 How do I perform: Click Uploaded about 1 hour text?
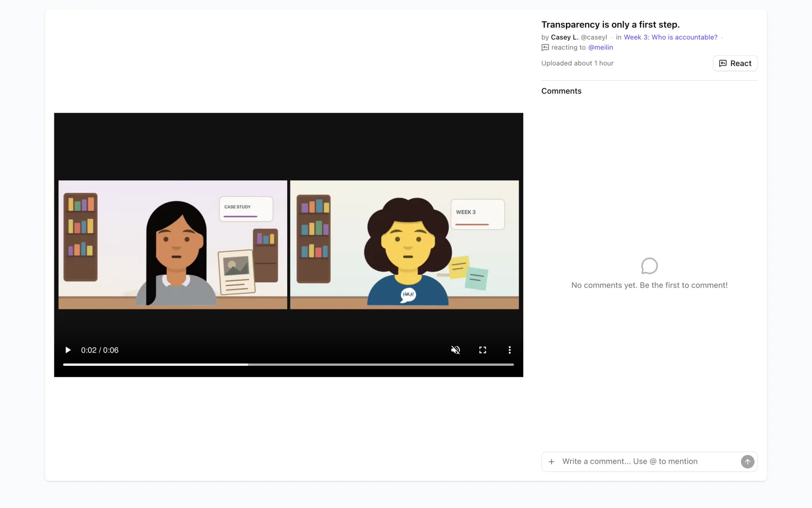pos(578,63)
